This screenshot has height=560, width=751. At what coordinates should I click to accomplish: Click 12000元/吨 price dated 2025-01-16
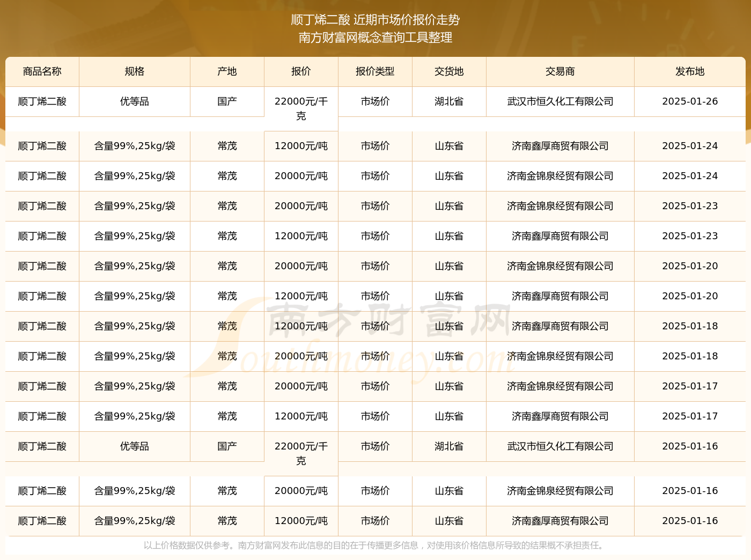point(301,521)
